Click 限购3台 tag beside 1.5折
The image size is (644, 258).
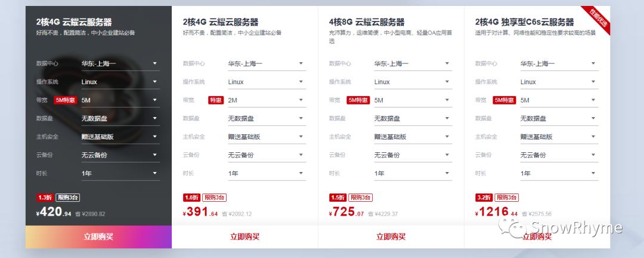tap(361, 198)
